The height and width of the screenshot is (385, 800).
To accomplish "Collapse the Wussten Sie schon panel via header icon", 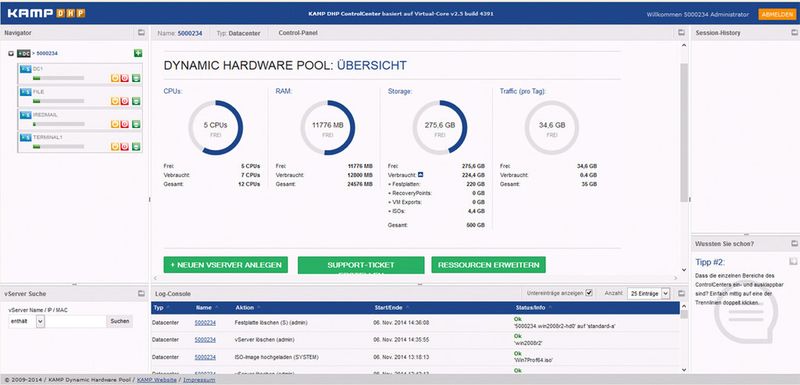I will [794, 244].
